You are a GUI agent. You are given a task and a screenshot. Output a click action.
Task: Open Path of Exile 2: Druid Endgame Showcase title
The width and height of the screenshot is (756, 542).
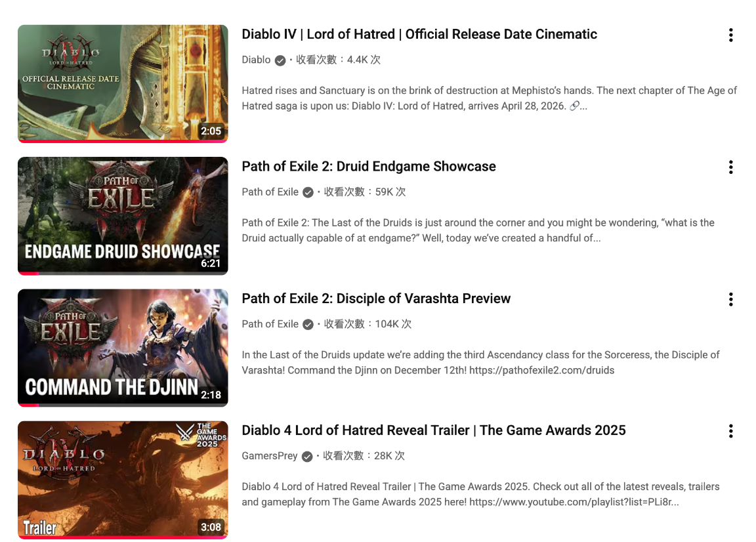pos(368,167)
